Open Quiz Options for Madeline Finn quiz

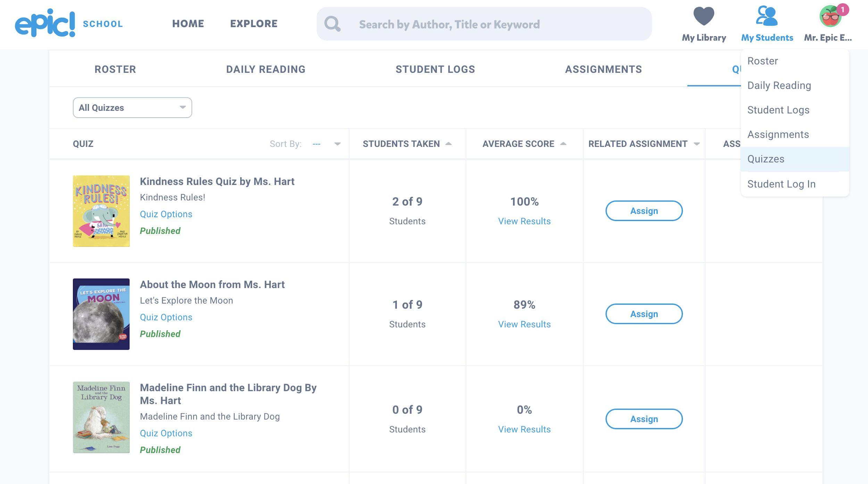pyautogui.click(x=166, y=433)
